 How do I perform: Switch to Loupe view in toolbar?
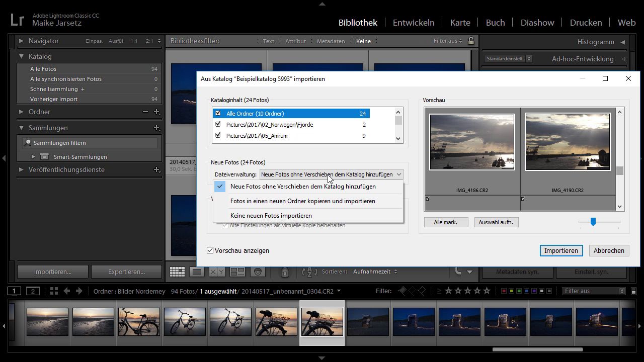(197, 272)
